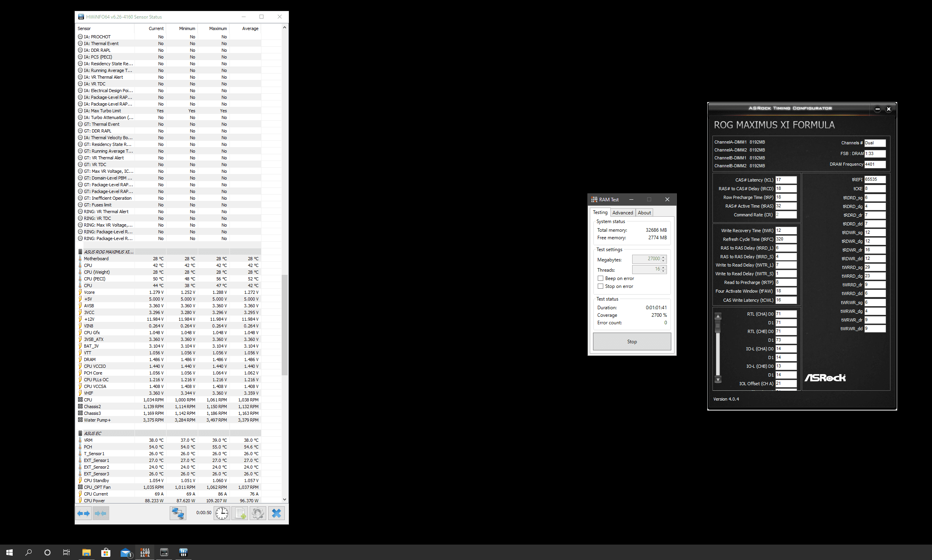Open Advanced tab in RAM Test
The image size is (932, 560).
(623, 213)
